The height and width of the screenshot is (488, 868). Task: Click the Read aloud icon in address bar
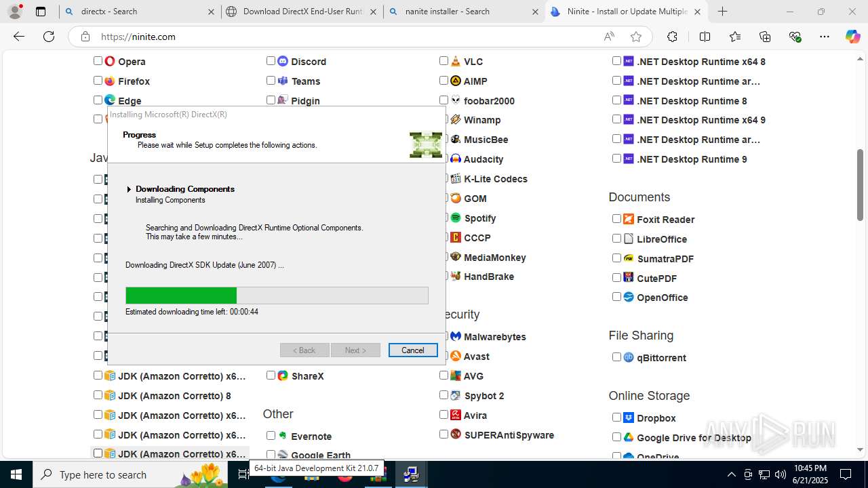coord(610,37)
